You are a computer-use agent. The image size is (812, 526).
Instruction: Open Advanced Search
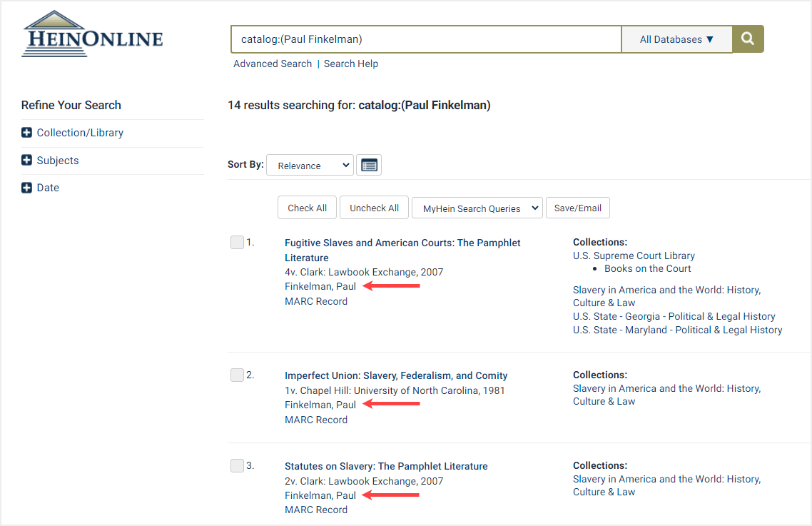pos(273,64)
